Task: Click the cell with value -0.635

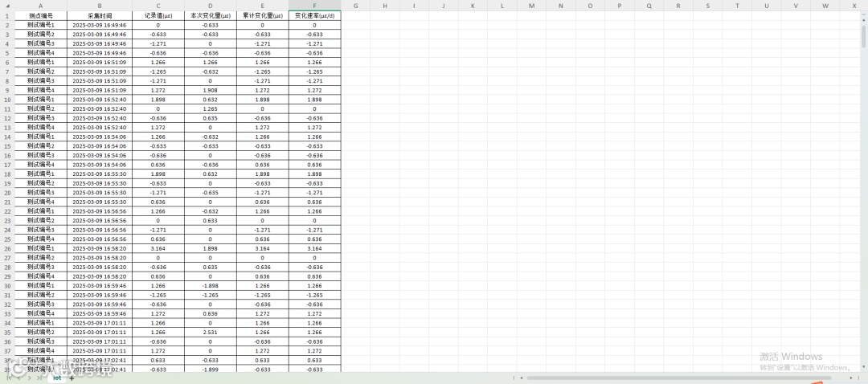Action: (x=211, y=193)
